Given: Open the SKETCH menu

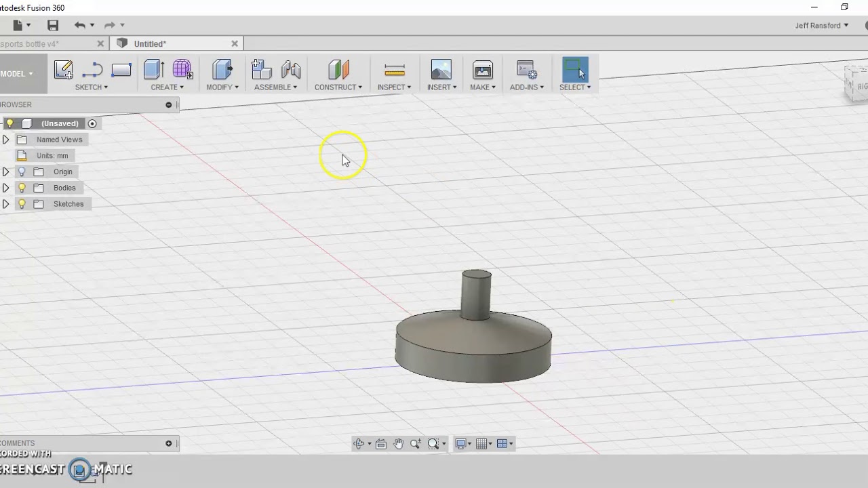Looking at the screenshot, I should (x=92, y=87).
